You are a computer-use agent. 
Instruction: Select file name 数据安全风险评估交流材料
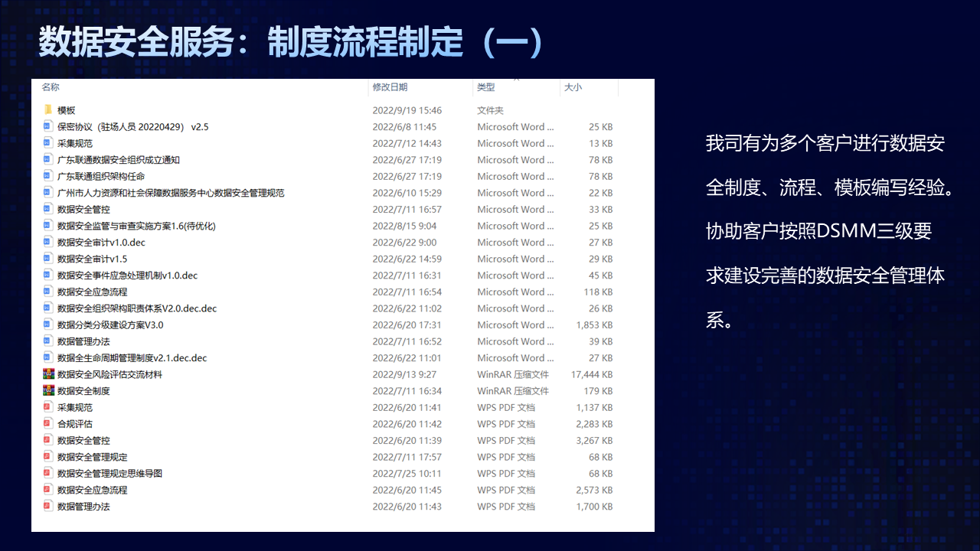[109, 374]
